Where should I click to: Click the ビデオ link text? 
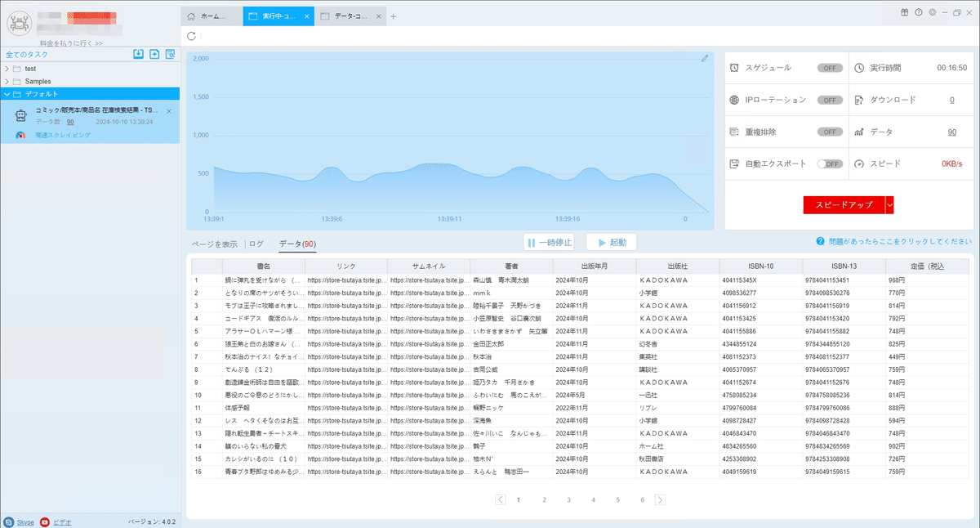pyautogui.click(x=62, y=521)
